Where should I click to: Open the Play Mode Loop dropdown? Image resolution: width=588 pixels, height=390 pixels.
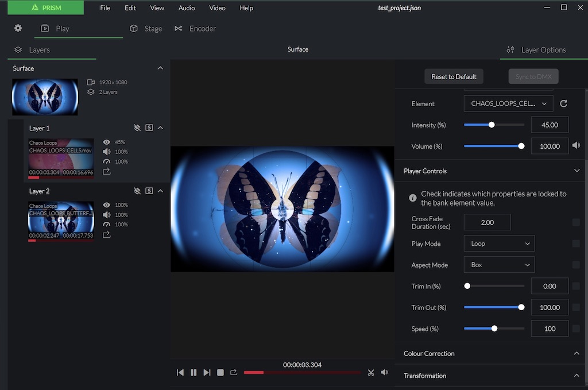(x=498, y=244)
